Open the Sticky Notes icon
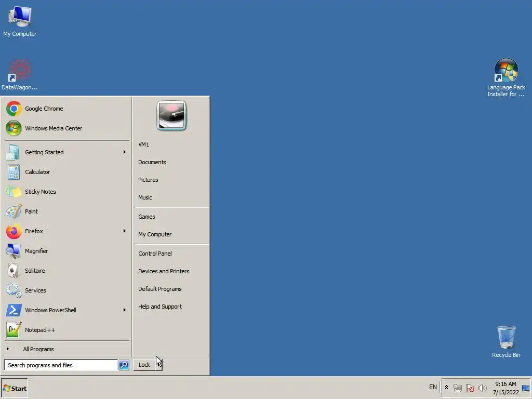532x399 pixels. (14, 192)
